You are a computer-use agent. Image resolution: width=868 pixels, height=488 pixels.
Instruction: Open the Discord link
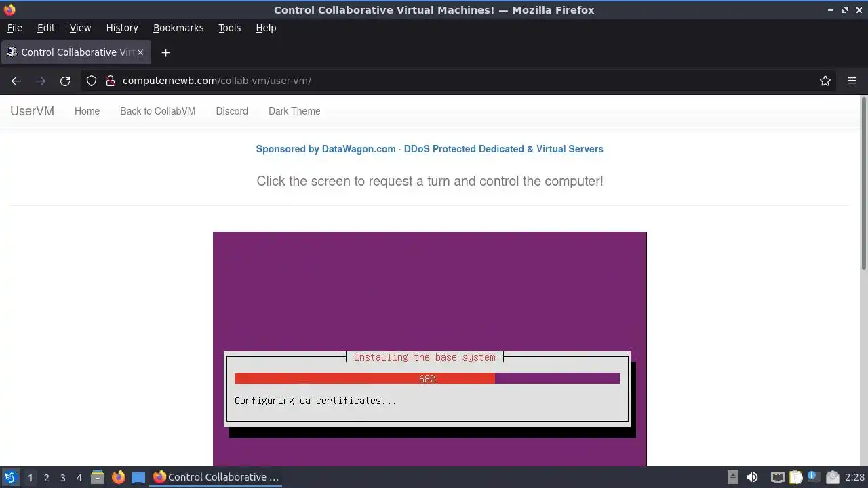point(232,111)
